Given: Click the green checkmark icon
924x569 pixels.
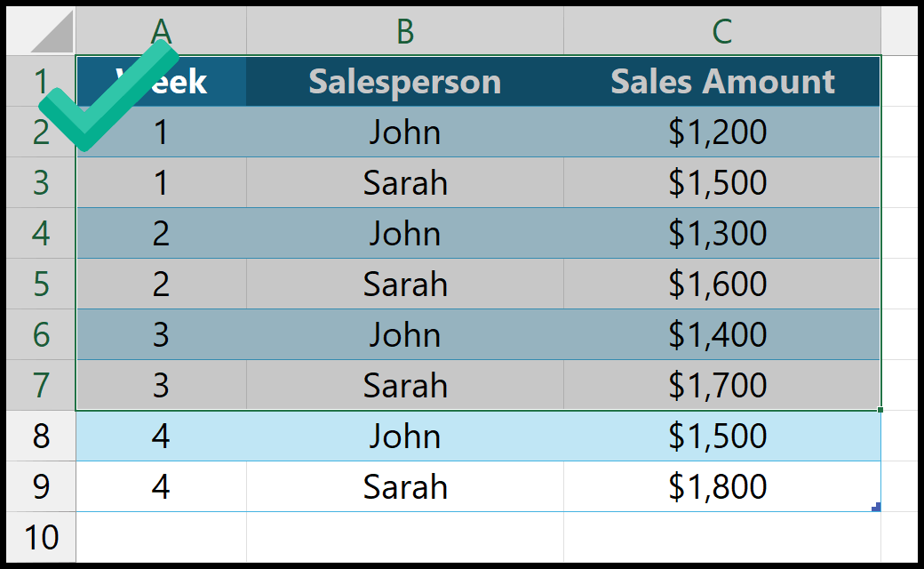Looking at the screenshot, I should [x=109, y=95].
